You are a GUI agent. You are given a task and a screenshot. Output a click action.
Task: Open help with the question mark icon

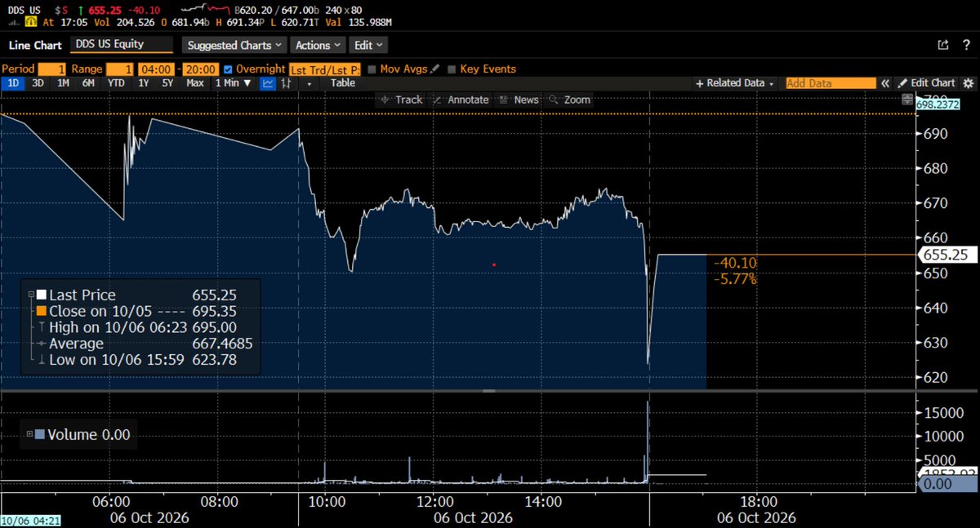click(x=967, y=45)
